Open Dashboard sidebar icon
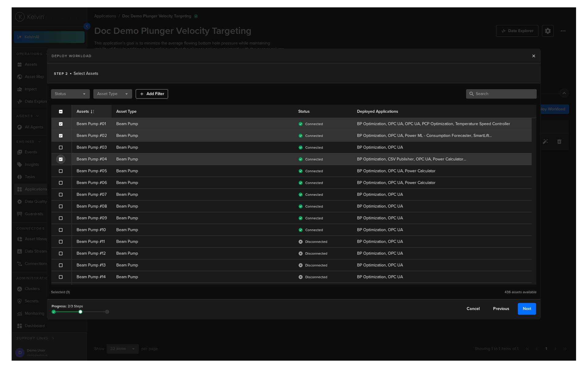This screenshot has width=588, height=368. (20, 326)
